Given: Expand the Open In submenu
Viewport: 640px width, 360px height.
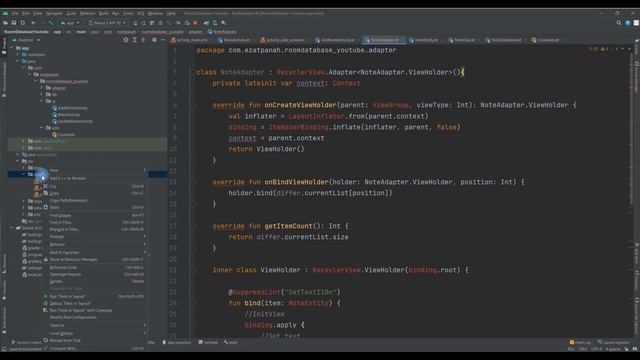Looking at the screenshot, I should pyautogui.click(x=96, y=325).
